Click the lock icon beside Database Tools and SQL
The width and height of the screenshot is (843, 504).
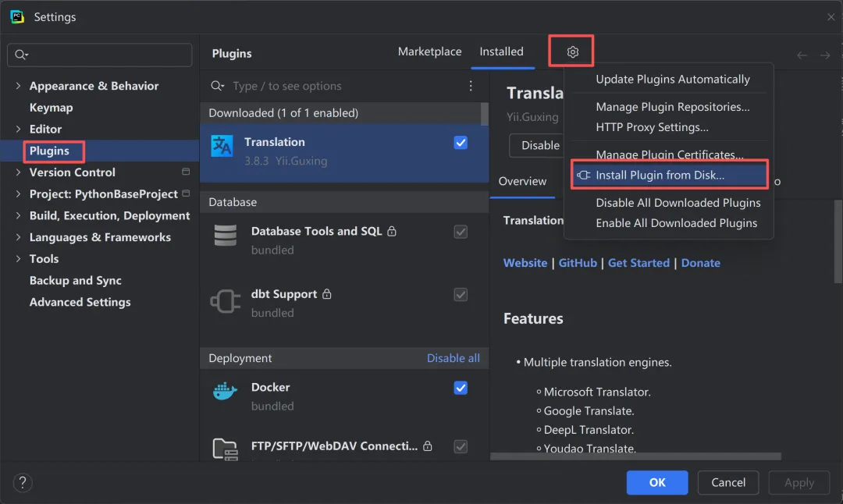[392, 231]
